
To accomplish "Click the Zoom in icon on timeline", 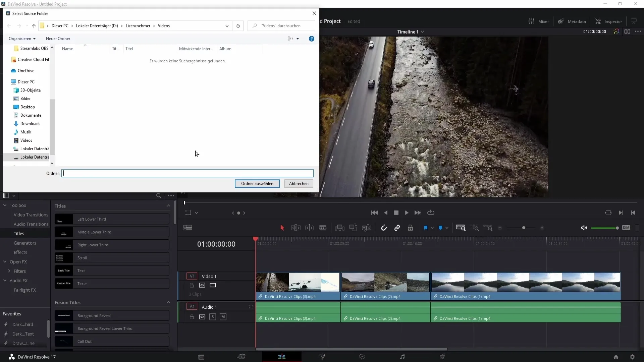I will 542,228.
